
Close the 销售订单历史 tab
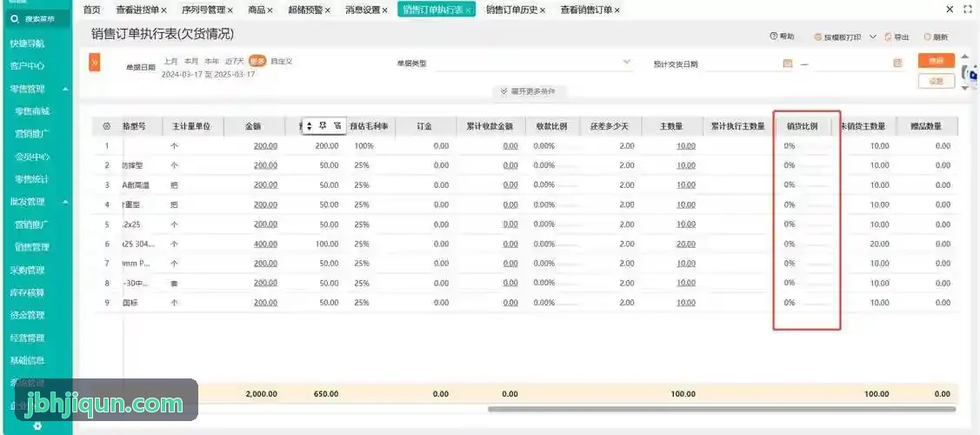tap(542, 10)
